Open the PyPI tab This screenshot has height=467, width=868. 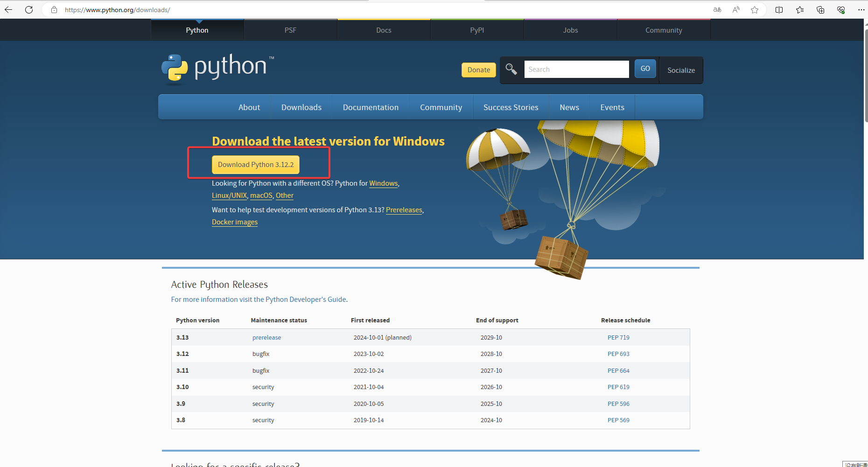point(477,30)
